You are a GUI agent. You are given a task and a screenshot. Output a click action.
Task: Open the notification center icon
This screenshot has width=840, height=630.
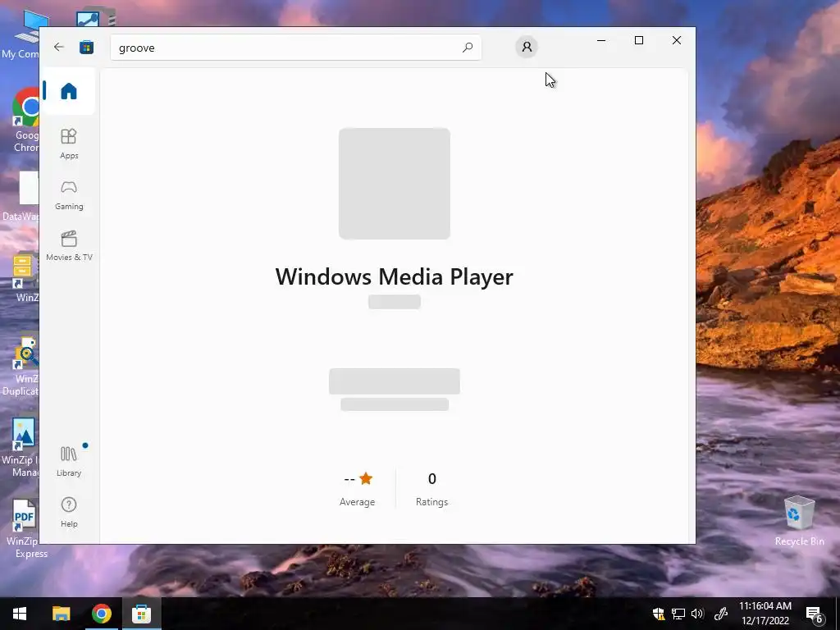tap(814, 614)
